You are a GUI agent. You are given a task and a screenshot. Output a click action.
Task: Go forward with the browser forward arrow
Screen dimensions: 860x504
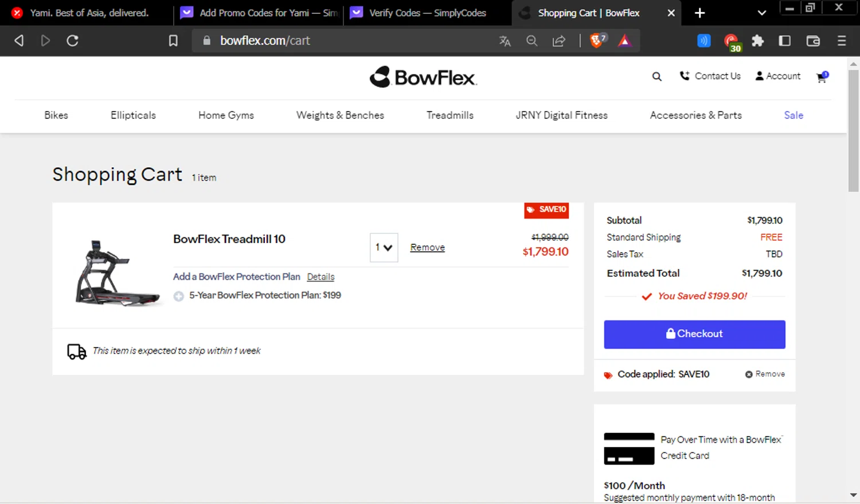tap(45, 41)
